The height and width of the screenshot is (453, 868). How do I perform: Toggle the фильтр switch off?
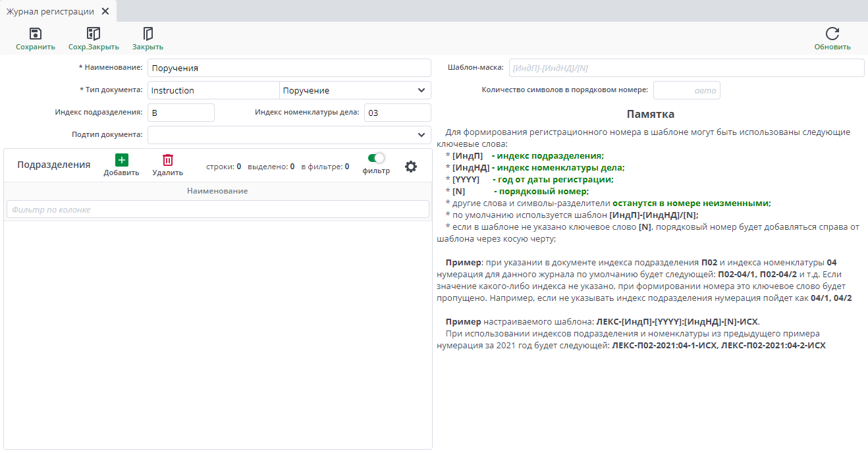376,158
